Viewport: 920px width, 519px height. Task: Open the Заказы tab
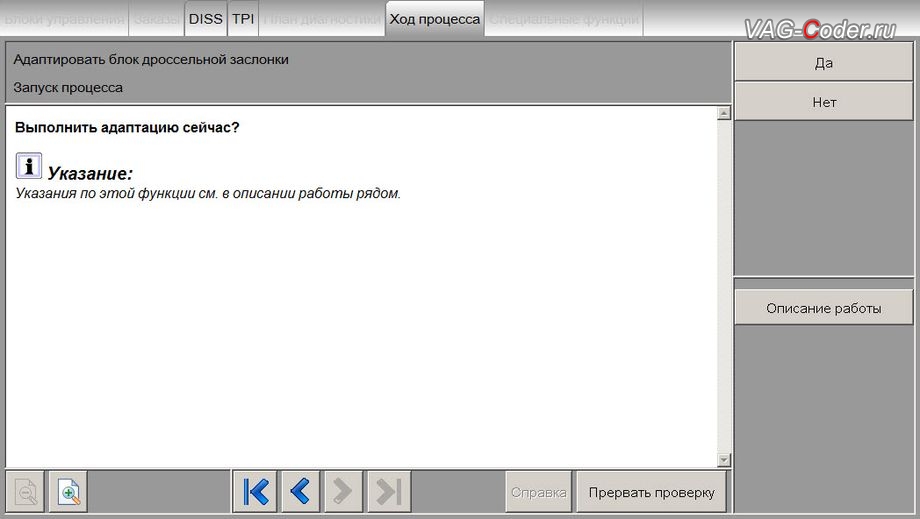[157, 19]
